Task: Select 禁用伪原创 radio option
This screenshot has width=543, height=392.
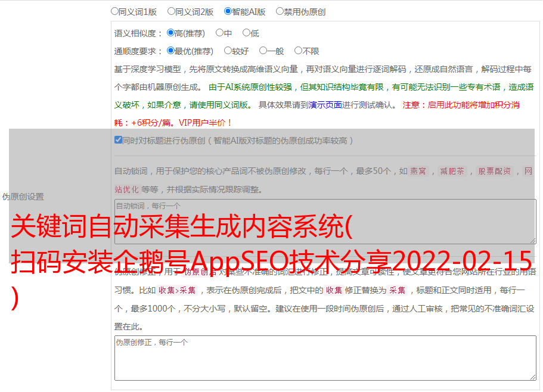Action: point(280,11)
